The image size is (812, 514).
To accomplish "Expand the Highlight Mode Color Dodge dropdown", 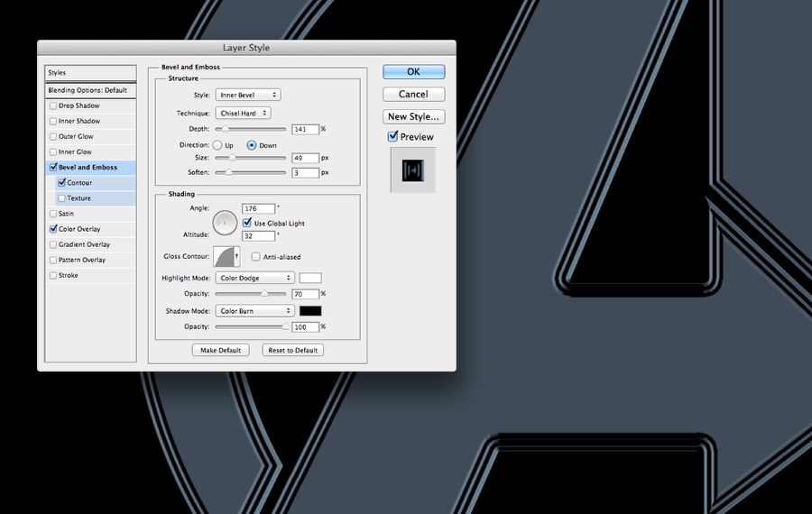I will pyautogui.click(x=254, y=278).
